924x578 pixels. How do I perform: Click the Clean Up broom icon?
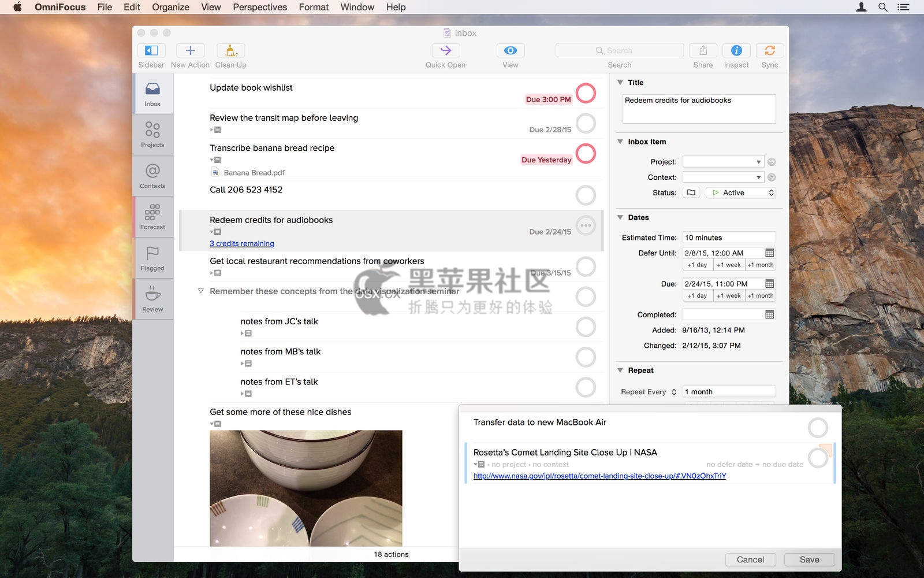230,50
